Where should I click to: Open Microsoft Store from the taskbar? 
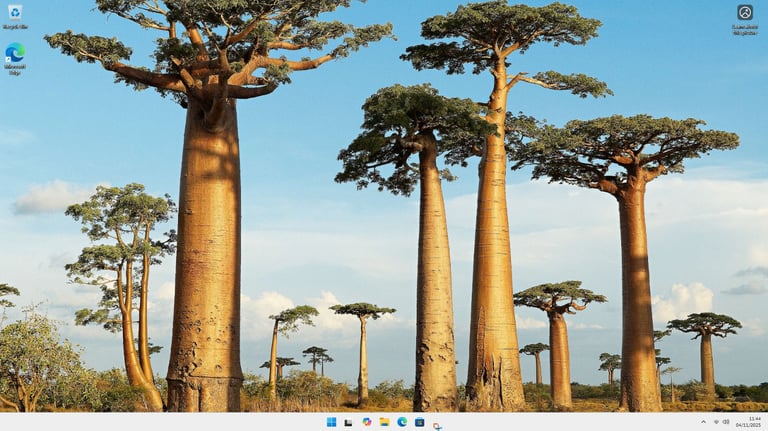pyautogui.click(x=420, y=422)
